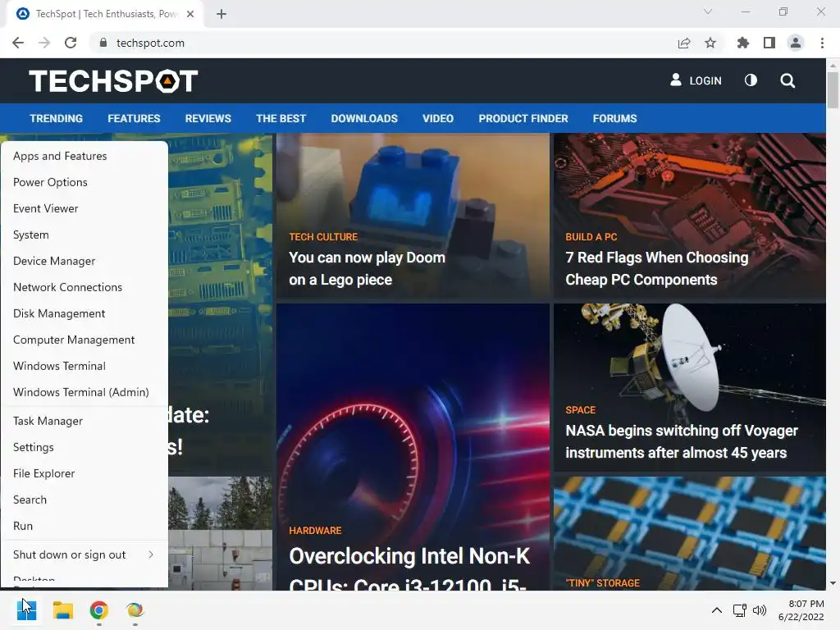Open the TECH CULTURE category label
Screen dimensions: 840x630
click(x=323, y=237)
